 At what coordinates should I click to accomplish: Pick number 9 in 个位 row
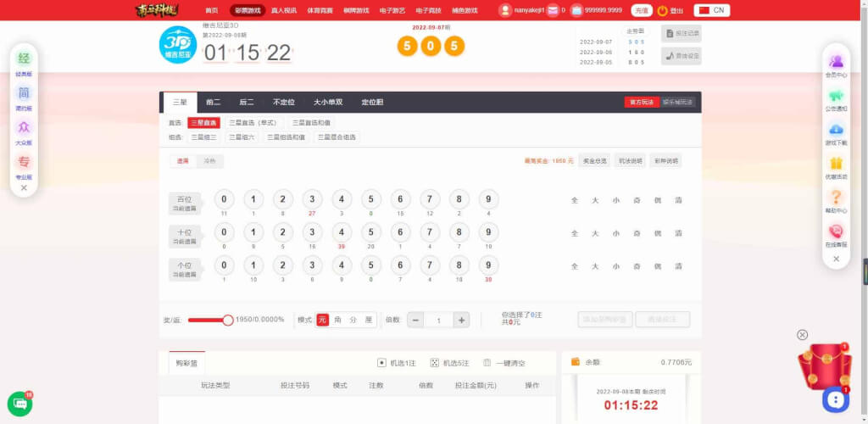(x=488, y=265)
